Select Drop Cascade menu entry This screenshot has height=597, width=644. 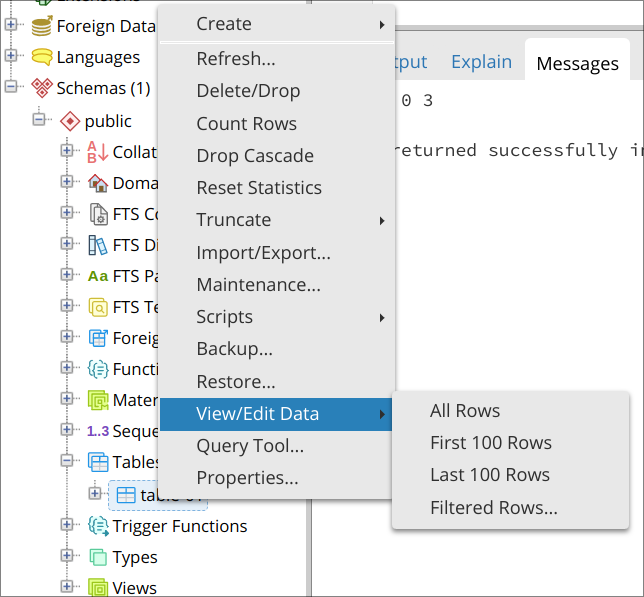click(276, 156)
